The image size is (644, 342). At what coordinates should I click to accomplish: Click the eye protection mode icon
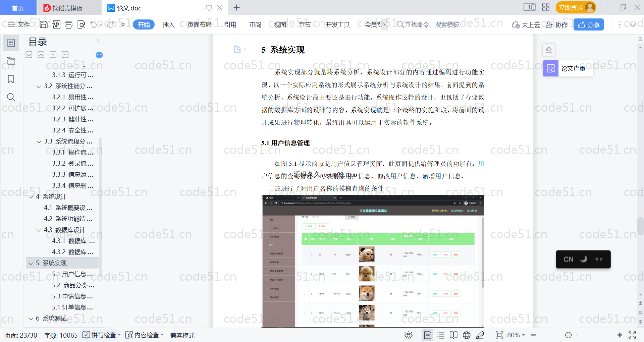coord(409,335)
